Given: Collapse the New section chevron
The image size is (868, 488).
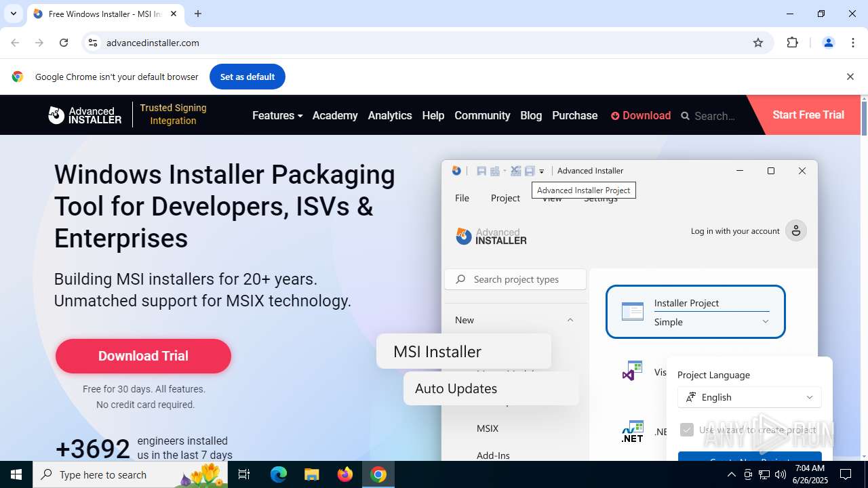Looking at the screenshot, I should [570, 320].
